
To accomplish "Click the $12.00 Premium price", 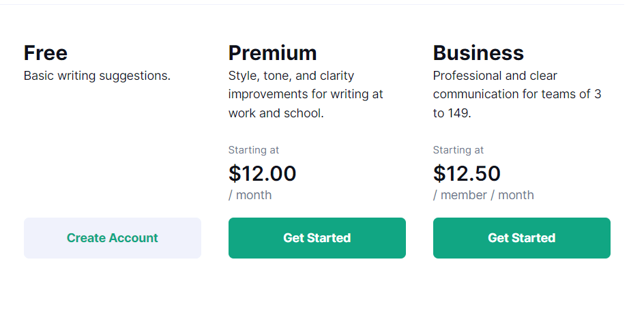I will [262, 173].
